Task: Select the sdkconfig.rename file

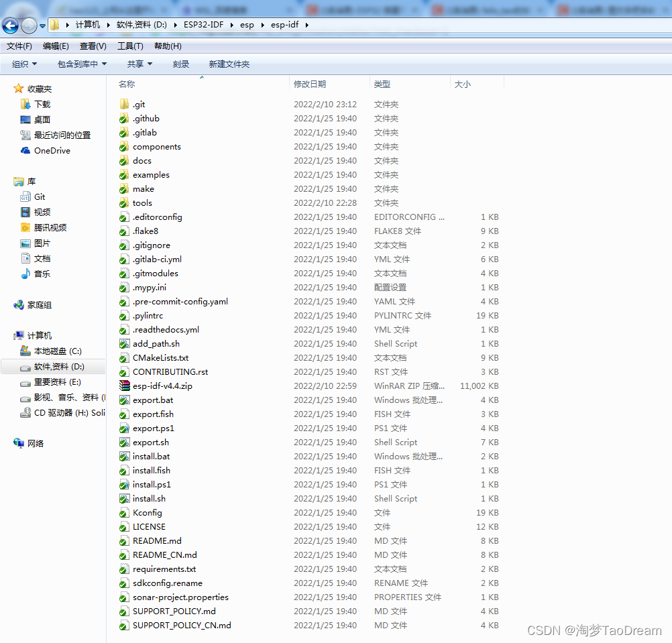Action: (x=168, y=583)
